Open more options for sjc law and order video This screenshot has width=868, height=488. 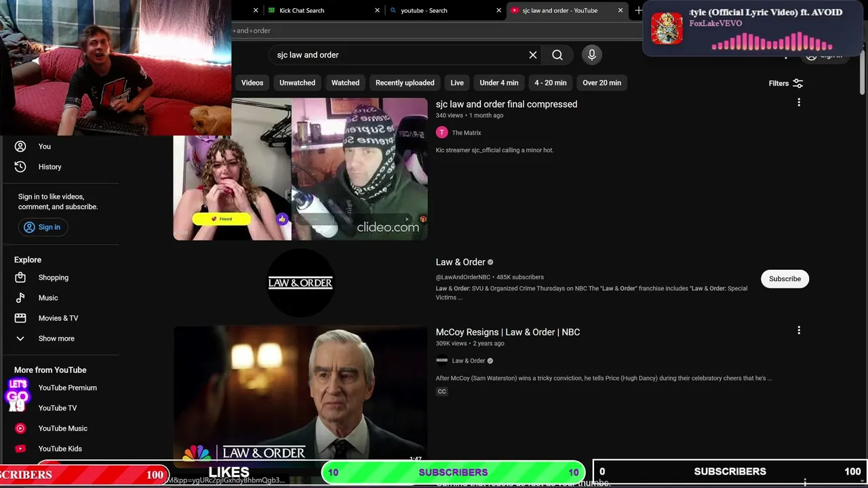[799, 102]
